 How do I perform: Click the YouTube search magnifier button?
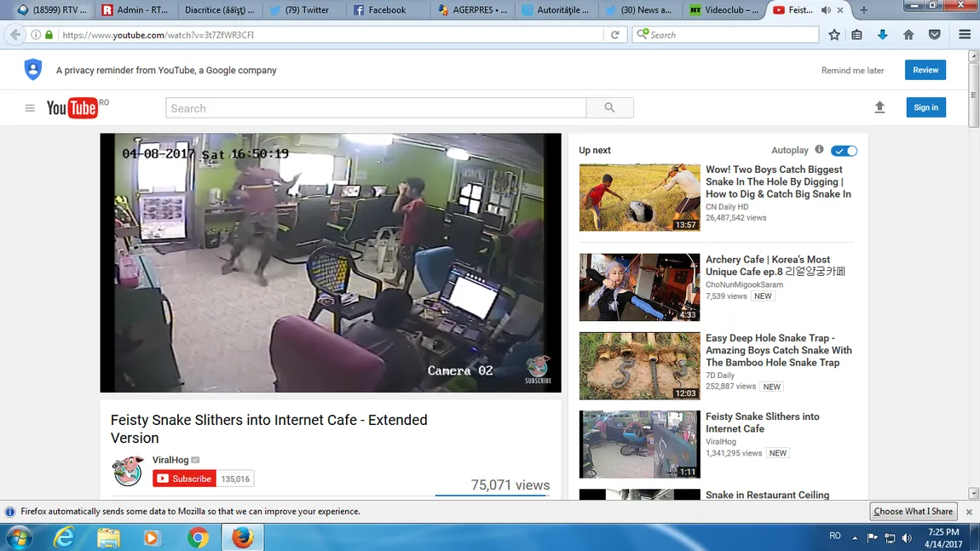click(609, 107)
